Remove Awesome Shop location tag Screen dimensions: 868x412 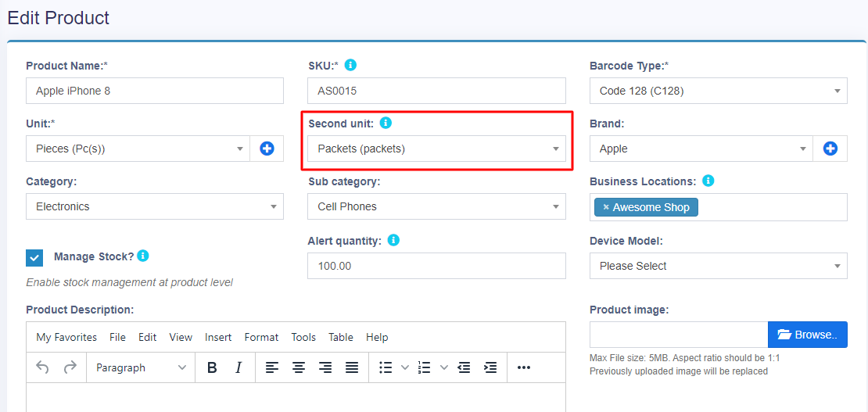tap(606, 207)
